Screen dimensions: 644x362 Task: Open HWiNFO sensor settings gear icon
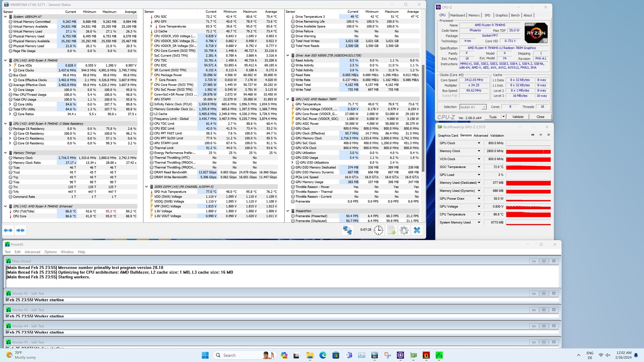click(x=404, y=230)
